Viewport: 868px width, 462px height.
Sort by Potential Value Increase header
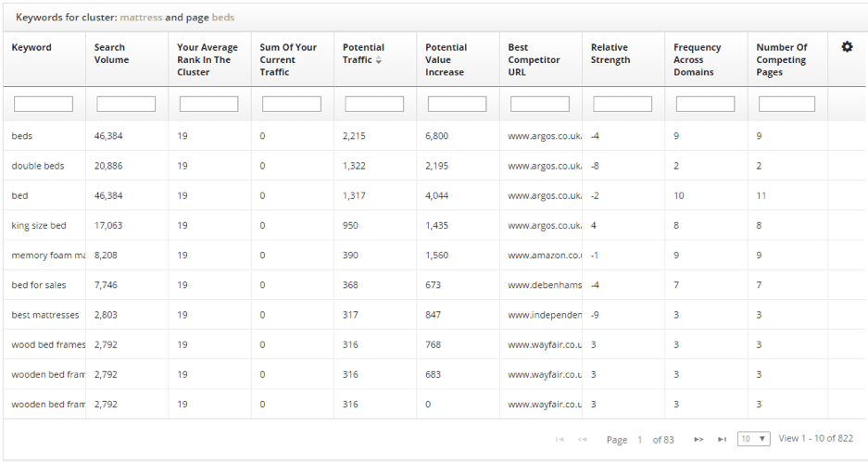click(446, 60)
